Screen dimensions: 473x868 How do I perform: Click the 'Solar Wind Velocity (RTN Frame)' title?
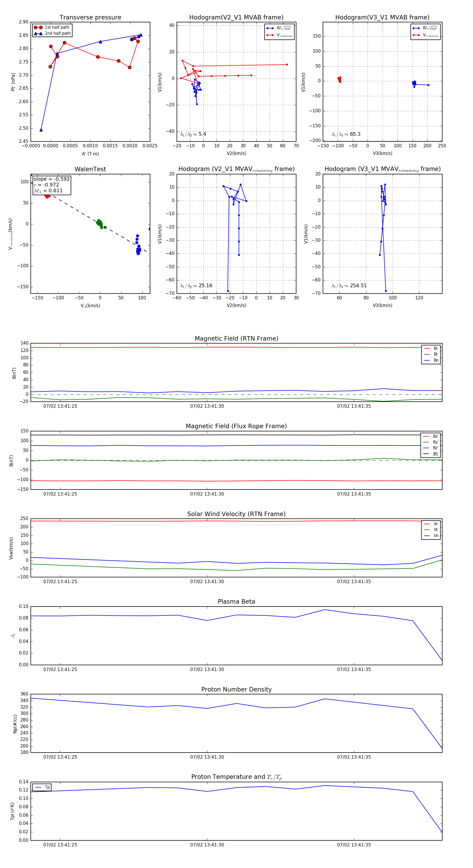[x=236, y=514]
